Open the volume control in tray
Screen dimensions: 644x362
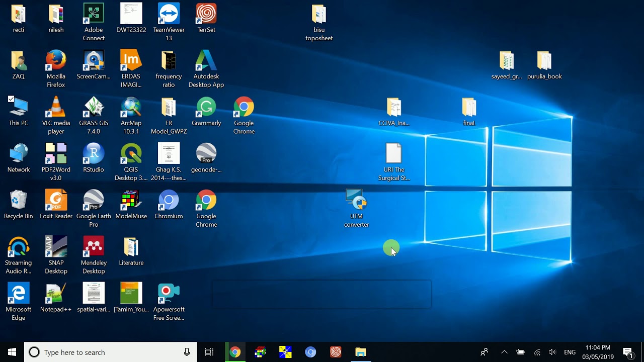(x=552, y=352)
